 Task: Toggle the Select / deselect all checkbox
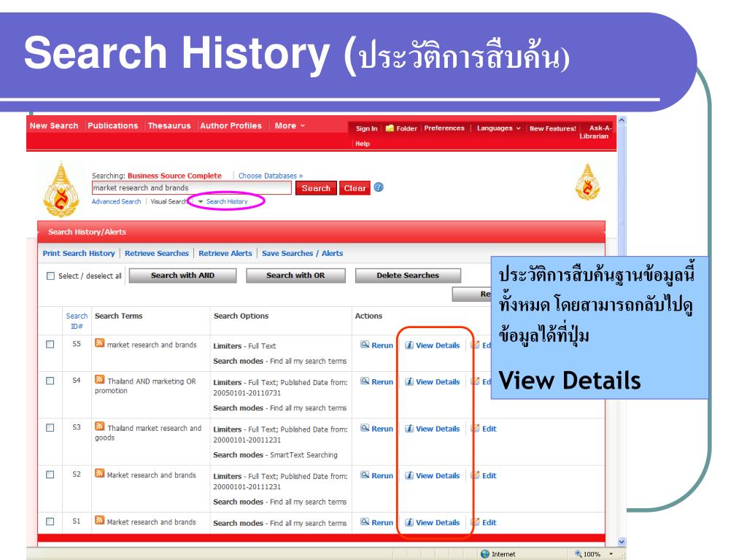(50, 276)
